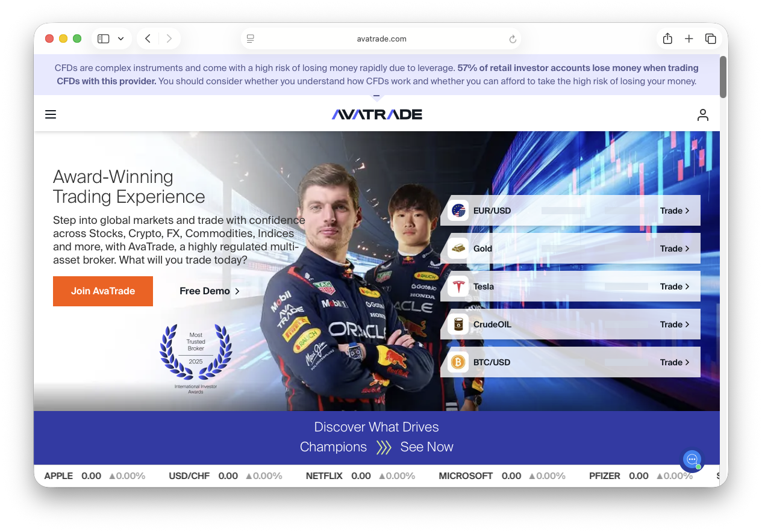This screenshot has height=532, width=762.
Task: Open the sidebar dropdown chevron in Safari
Action: point(120,38)
